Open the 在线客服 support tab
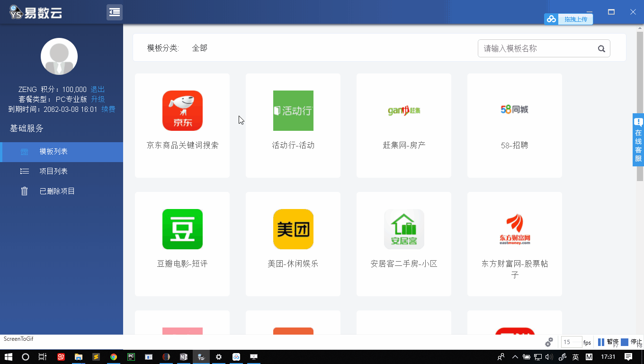Image resolution: width=644 pixels, height=364 pixels. 638,140
